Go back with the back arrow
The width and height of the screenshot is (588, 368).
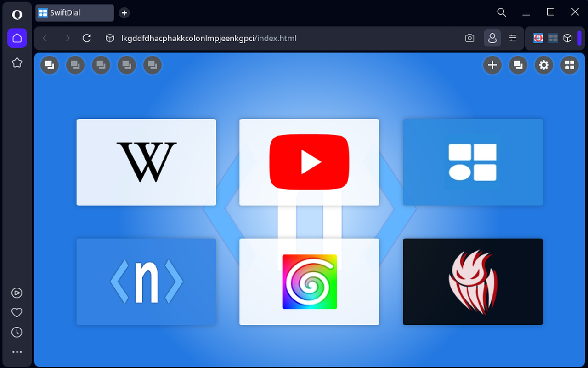[x=45, y=38]
